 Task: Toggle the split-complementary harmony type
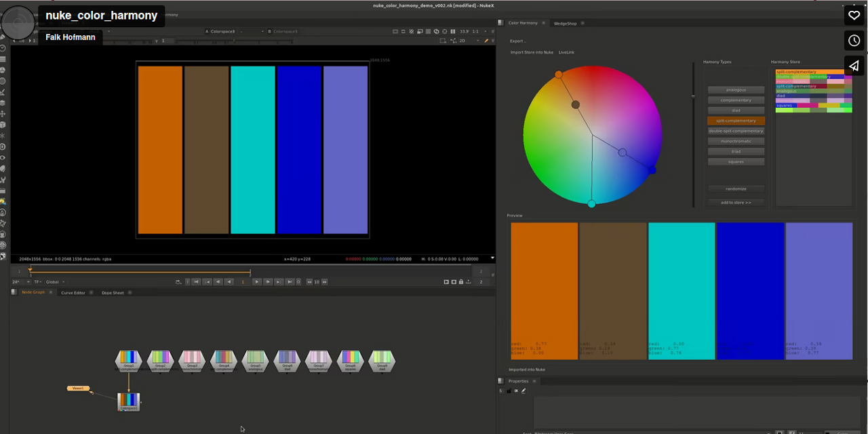point(736,121)
